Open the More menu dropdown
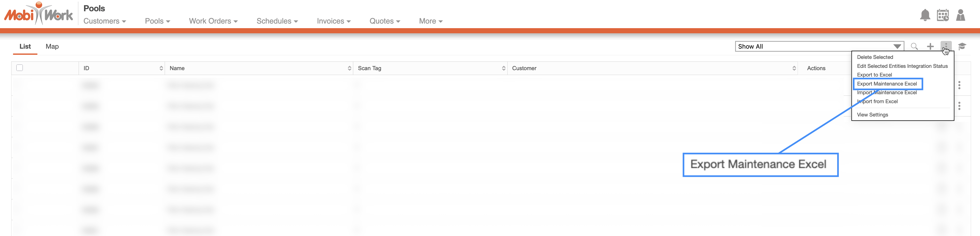 (431, 21)
